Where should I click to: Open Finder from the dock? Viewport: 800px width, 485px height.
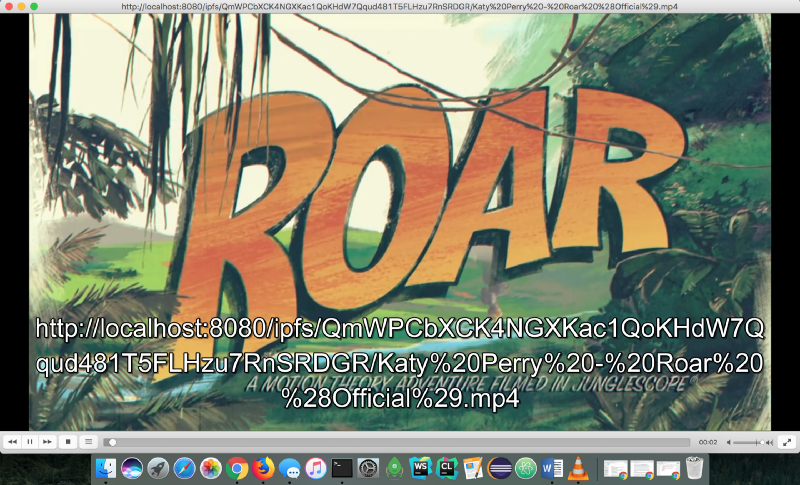106,468
